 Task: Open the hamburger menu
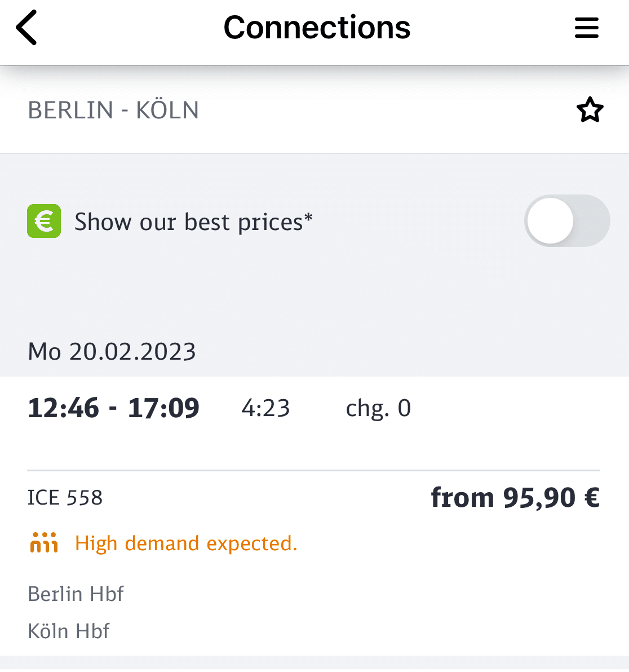pyautogui.click(x=586, y=28)
